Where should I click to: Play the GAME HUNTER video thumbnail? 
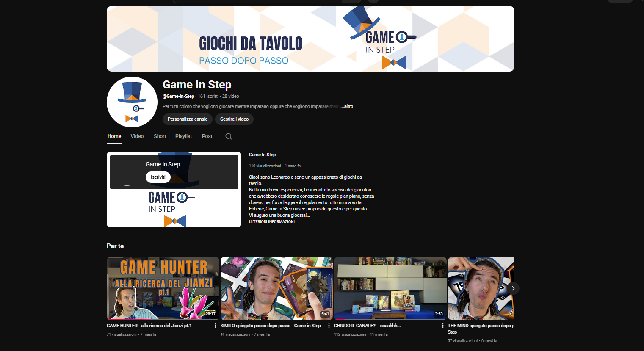(163, 288)
